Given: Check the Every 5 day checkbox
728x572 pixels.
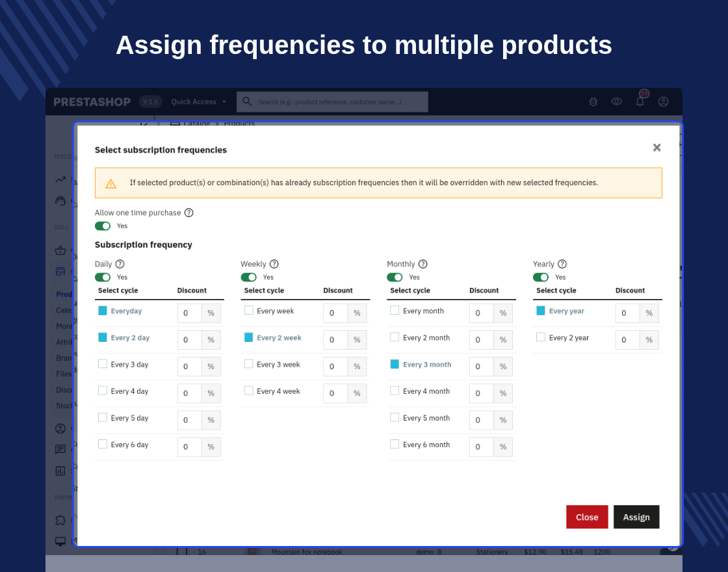Looking at the screenshot, I should pos(103,417).
